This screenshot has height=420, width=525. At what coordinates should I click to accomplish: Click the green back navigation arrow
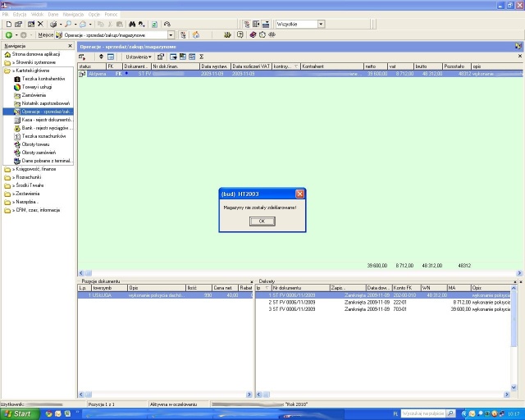tap(9, 34)
